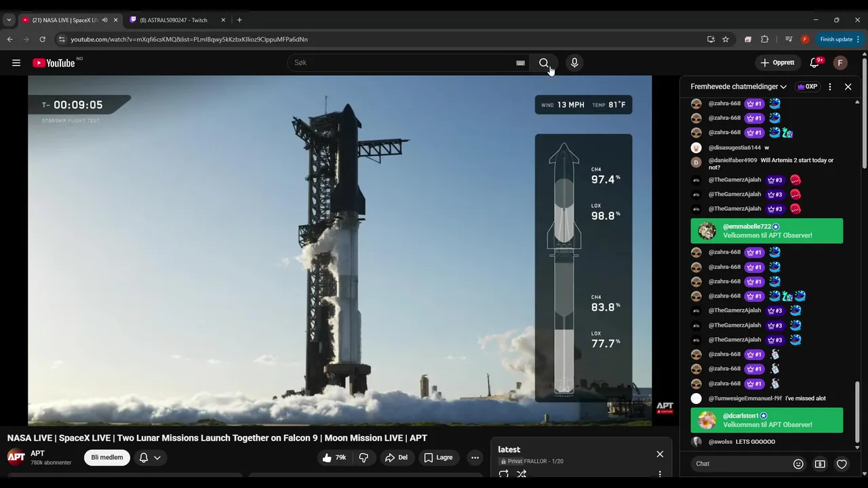Open playlist options three dots
The height and width of the screenshot is (488, 868).
(660, 474)
